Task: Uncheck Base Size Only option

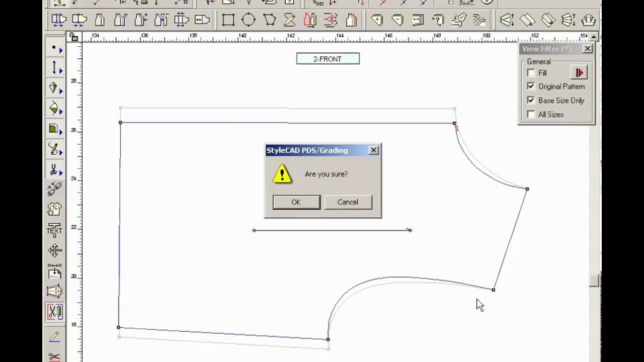Action: 531,101
